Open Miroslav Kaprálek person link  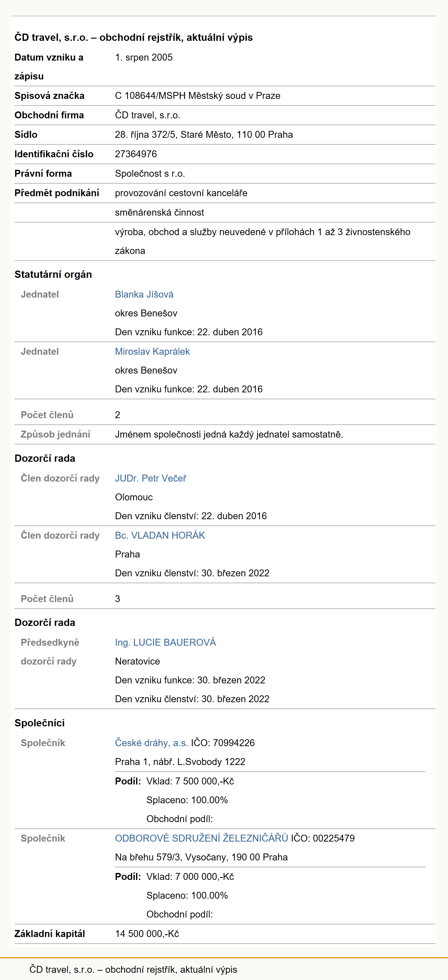[x=152, y=352]
